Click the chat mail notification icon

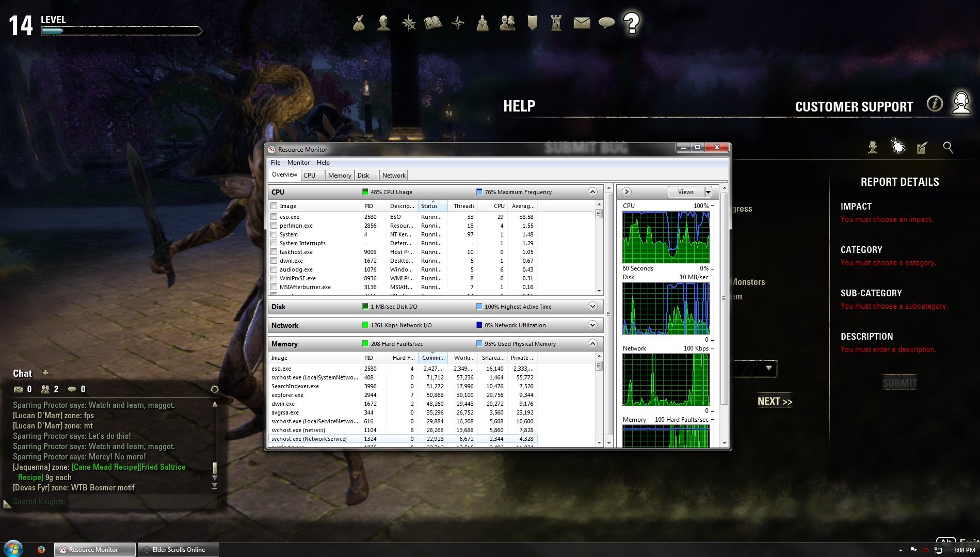point(18,389)
